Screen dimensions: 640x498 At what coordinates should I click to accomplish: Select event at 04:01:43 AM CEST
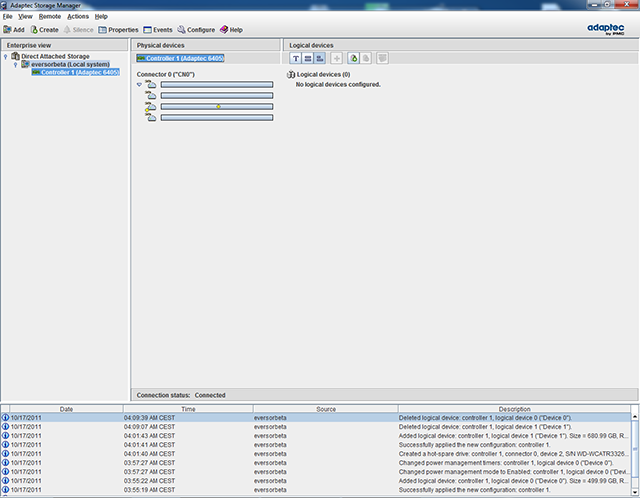(x=316, y=436)
